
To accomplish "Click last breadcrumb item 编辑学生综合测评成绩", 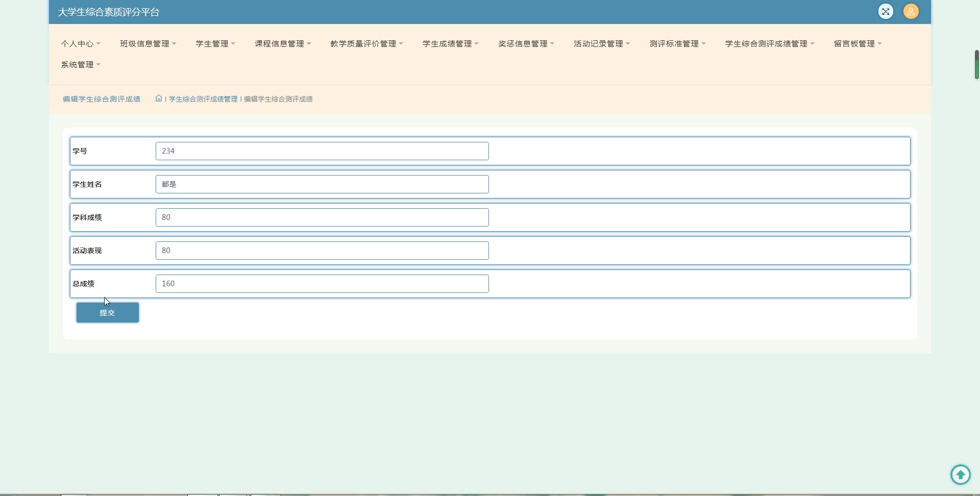I will pyautogui.click(x=278, y=99).
